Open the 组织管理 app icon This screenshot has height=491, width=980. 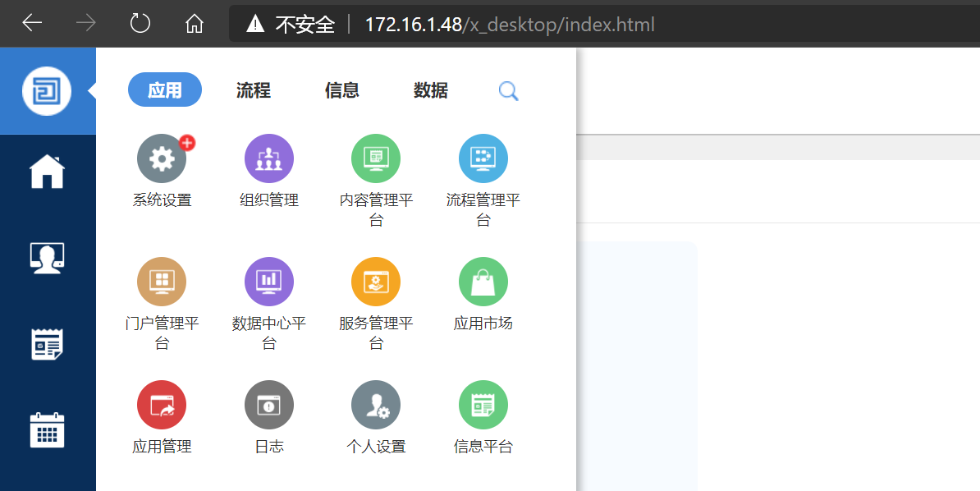coord(269,158)
